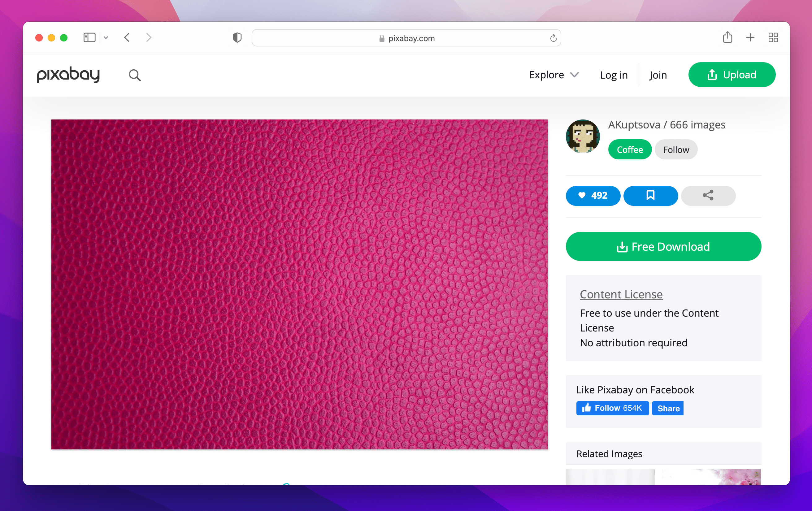This screenshot has height=511, width=812.
Task: Like the image using the heart icon
Action: click(593, 196)
